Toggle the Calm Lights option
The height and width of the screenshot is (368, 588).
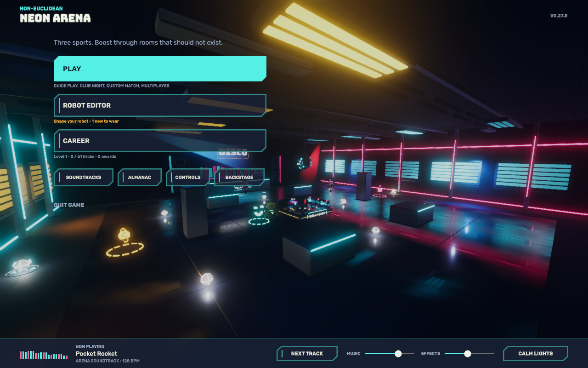(536, 353)
